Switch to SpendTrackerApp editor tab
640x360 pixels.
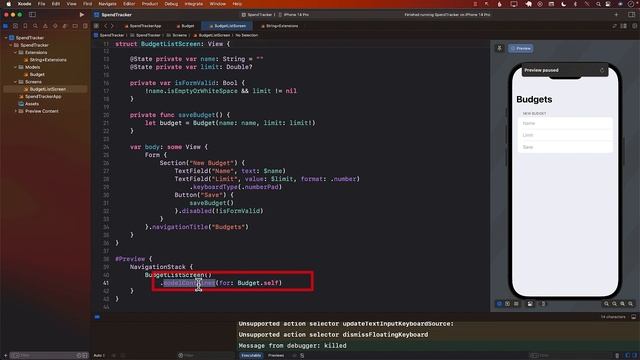(143, 26)
